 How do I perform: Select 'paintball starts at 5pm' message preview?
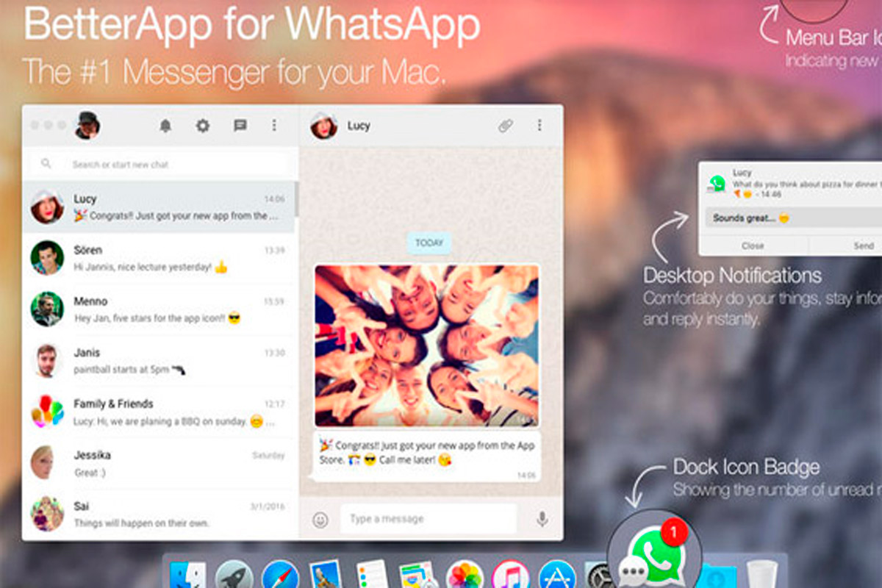click(x=129, y=370)
